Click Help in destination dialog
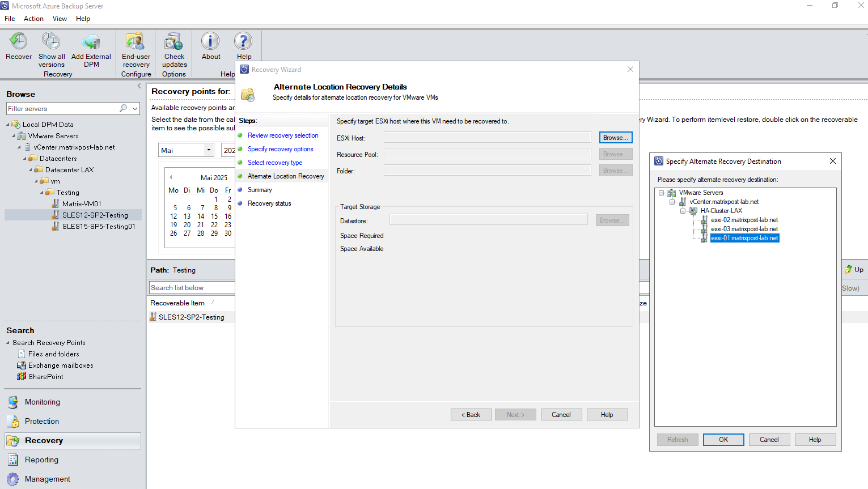The height and width of the screenshot is (489, 868). click(815, 440)
